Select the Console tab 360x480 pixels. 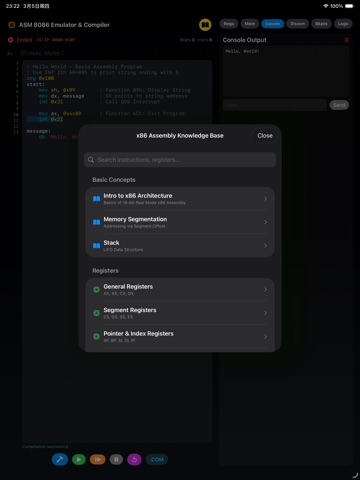273,24
